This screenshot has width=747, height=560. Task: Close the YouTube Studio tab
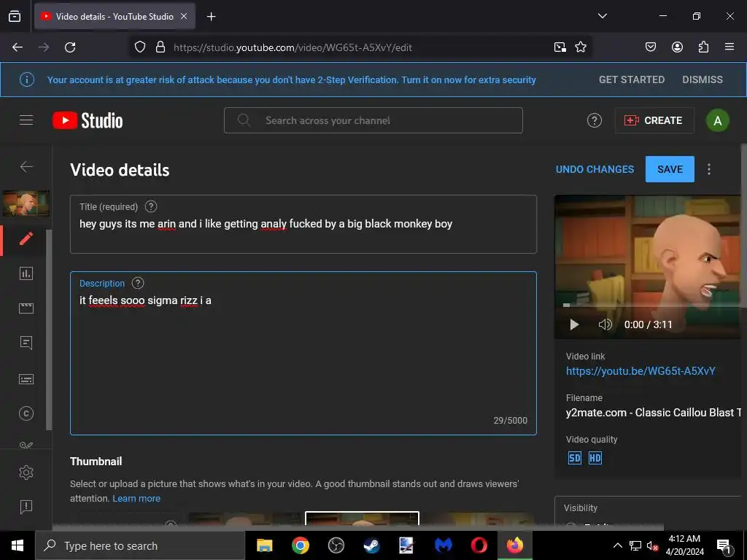tap(184, 16)
